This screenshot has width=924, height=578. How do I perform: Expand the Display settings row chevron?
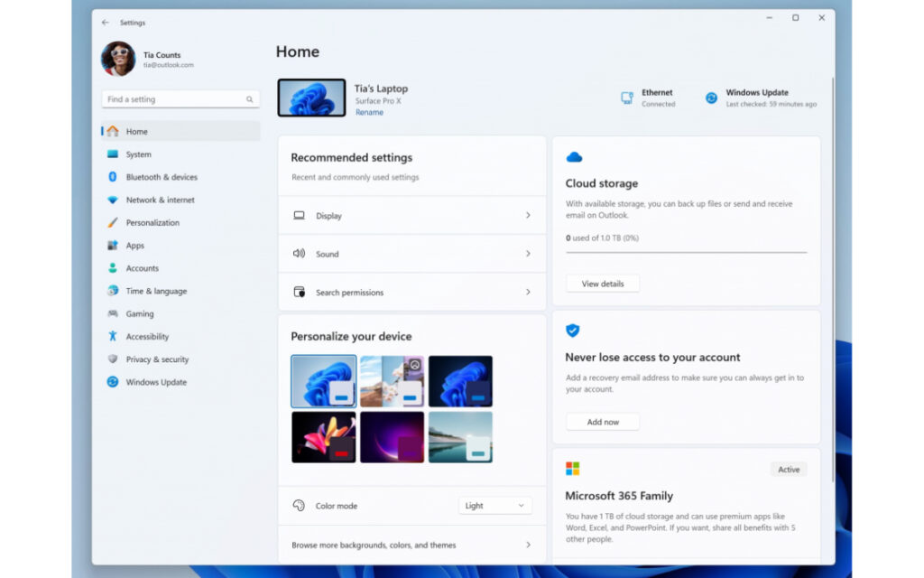pos(528,215)
